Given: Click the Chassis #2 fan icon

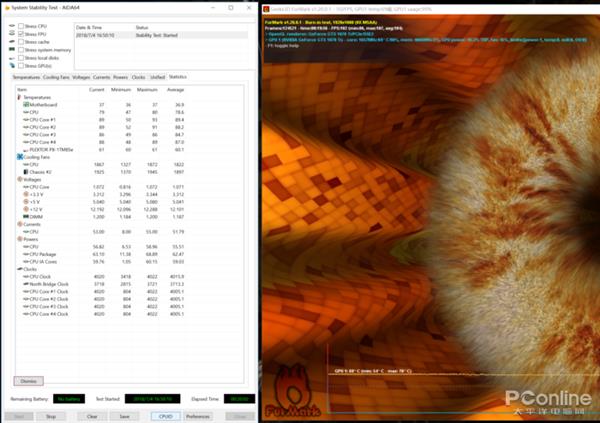Looking at the screenshot, I should 25,171.
